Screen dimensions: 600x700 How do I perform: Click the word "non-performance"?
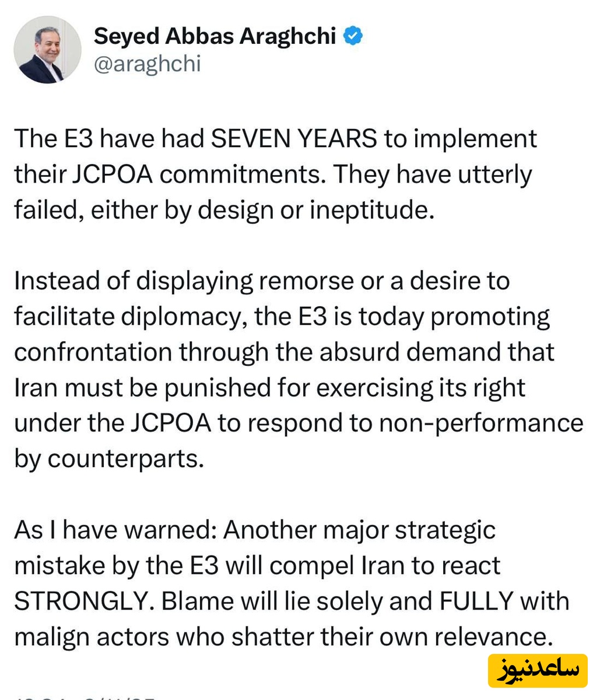click(x=481, y=423)
